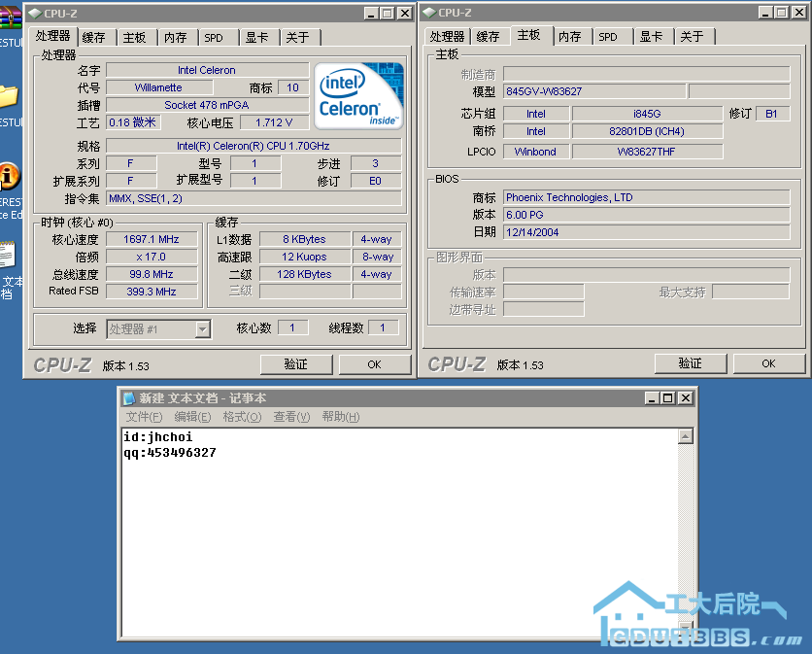This screenshot has height=654, width=812.
Task: Click the 1697.1 MHz core speed value
Action: pyautogui.click(x=152, y=239)
